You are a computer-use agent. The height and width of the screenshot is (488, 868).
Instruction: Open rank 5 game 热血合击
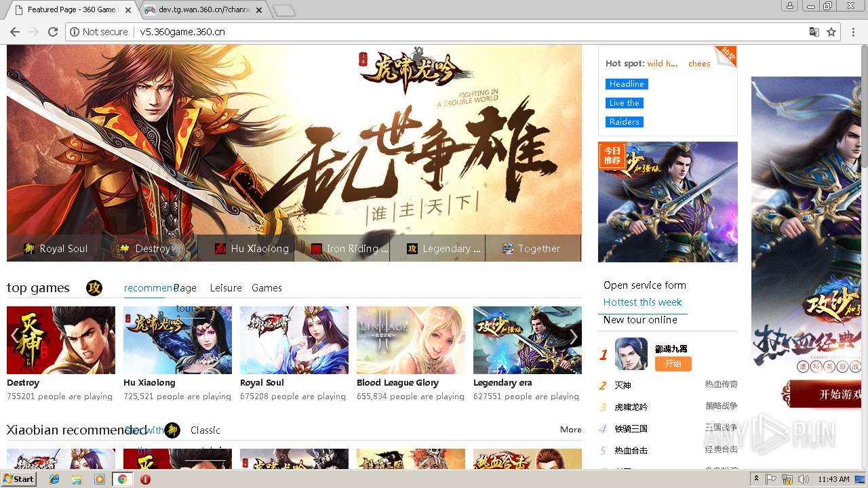(631, 451)
